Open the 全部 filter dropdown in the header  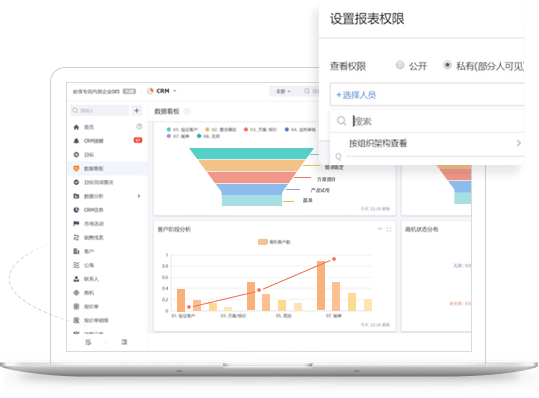point(283,91)
